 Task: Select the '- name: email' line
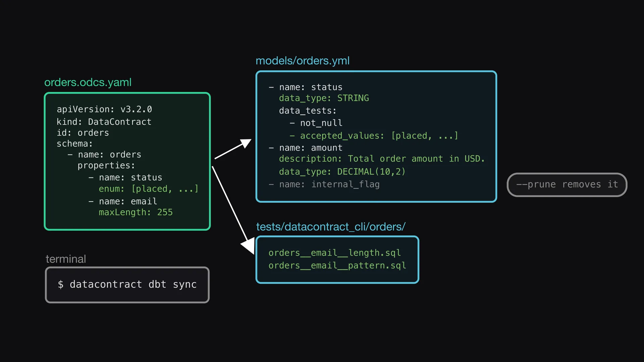pyautogui.click(x=123, y=201)
